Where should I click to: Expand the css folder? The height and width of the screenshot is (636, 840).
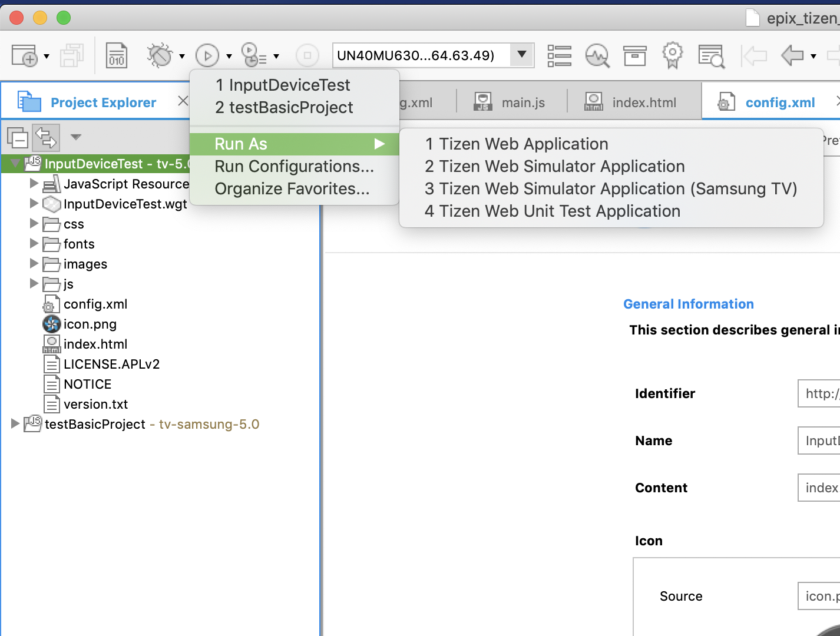click(34, 223)
